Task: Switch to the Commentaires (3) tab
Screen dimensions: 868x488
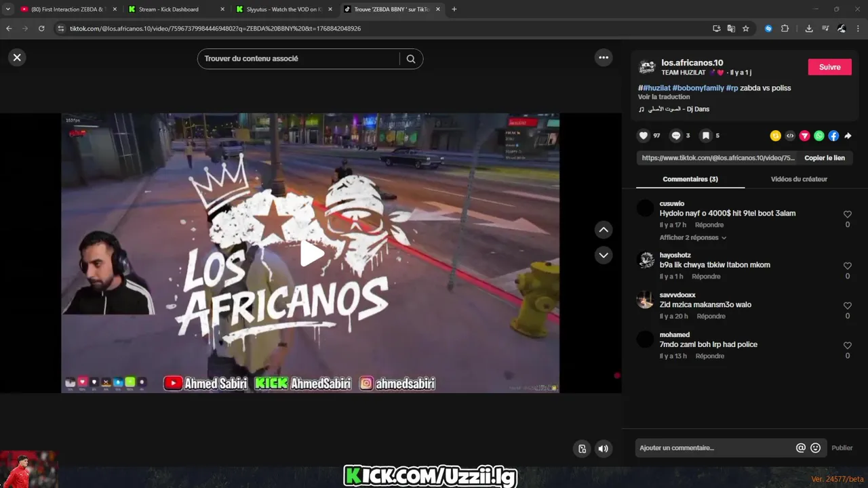Action: pyautogui.click(x=690, y=179)
